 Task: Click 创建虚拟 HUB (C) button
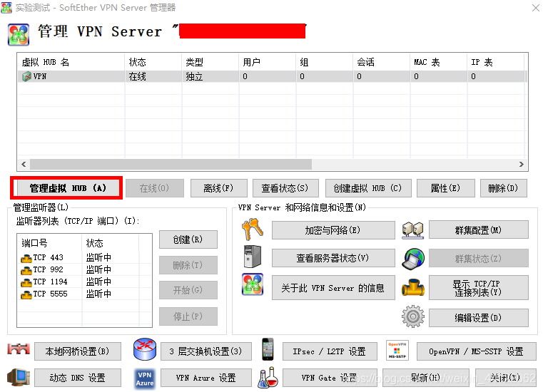pyautogui.click(x=368, y=188)
